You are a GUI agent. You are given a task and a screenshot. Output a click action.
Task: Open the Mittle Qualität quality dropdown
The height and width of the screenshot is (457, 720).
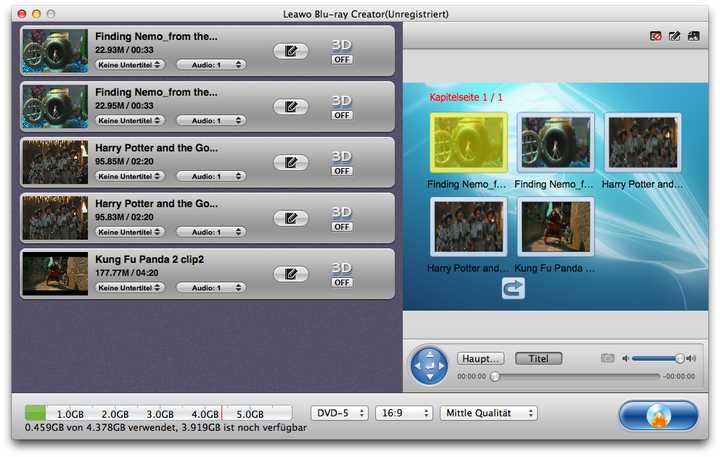(489, 413)
